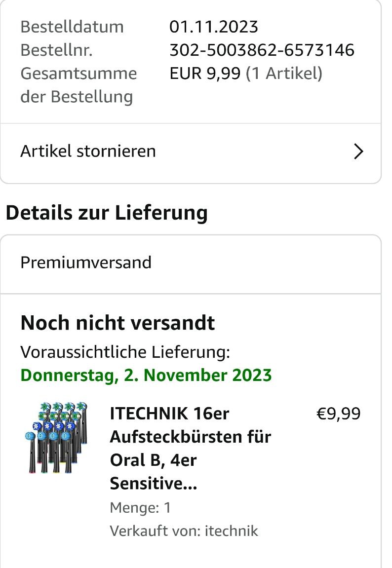
Task: Click the Gesamtsumme der Bestellung label
Action: tap(78, 85)
